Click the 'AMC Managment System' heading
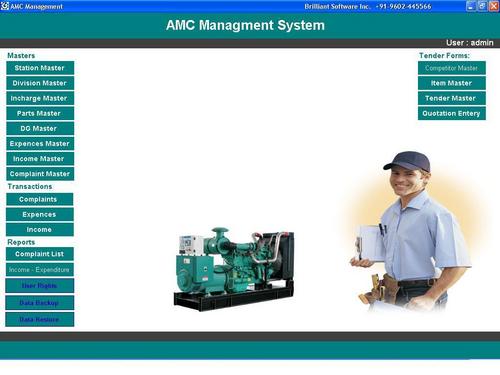 [x=245, y=25]
